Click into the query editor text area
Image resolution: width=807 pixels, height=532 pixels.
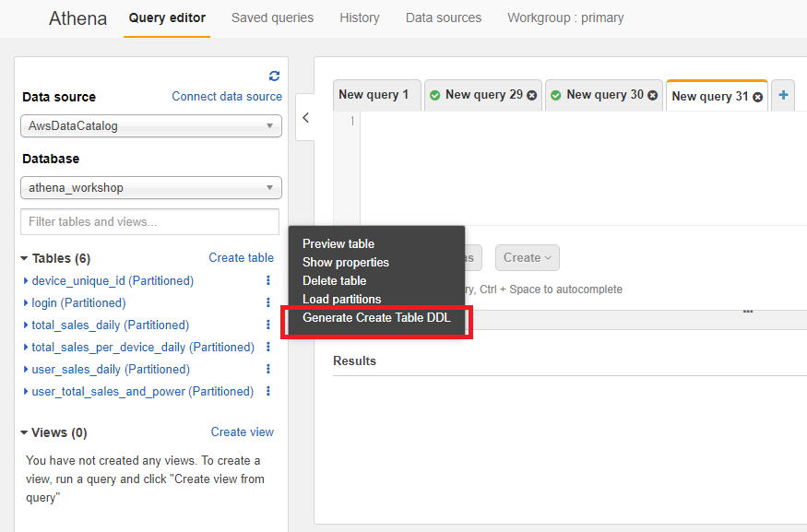point(582,169)
